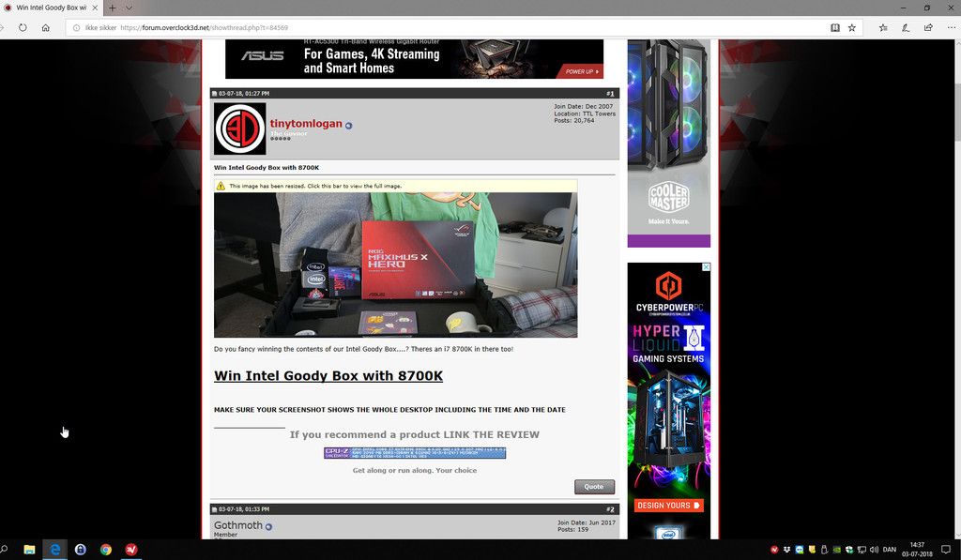Click the CPU-Z validation banner
Screen dimensions: 961x560
pos(415,453)
